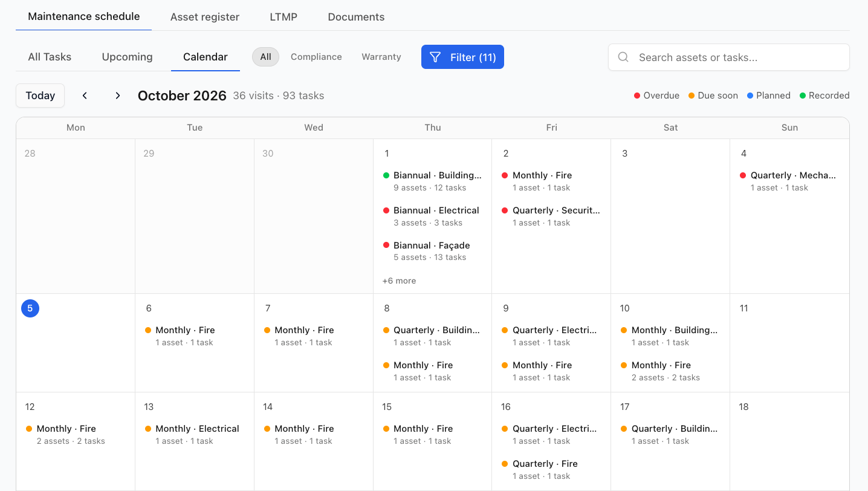The height and width of the screenshot is (491, 868).
Task: Switch to All Tasks view
Action: point(50,57)
